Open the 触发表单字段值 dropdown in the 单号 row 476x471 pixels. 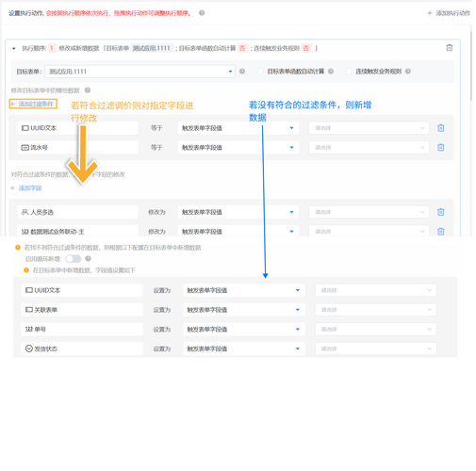point(244,329)
